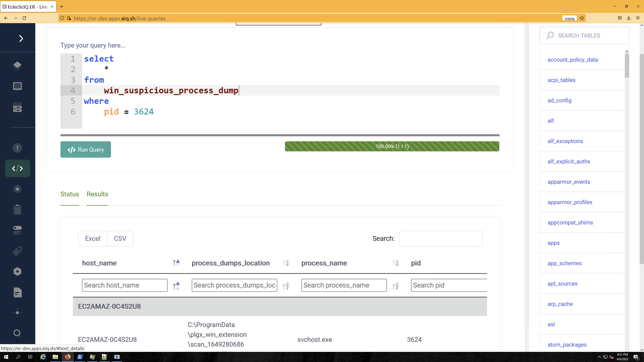This screenshot has height=362, width=644.
Task: Sort by process_dumps_location column arrows
Action: tap(286, 263)
